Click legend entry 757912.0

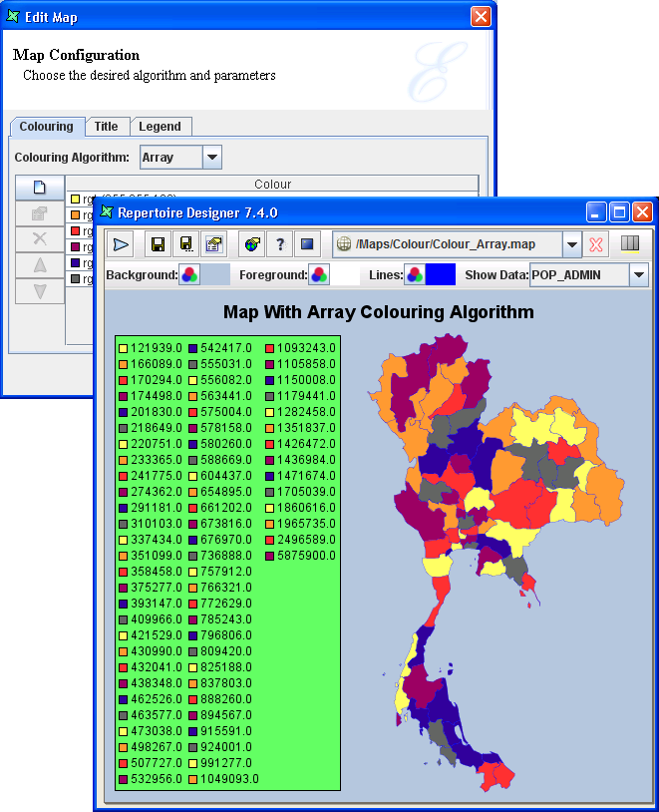point(220,572)
